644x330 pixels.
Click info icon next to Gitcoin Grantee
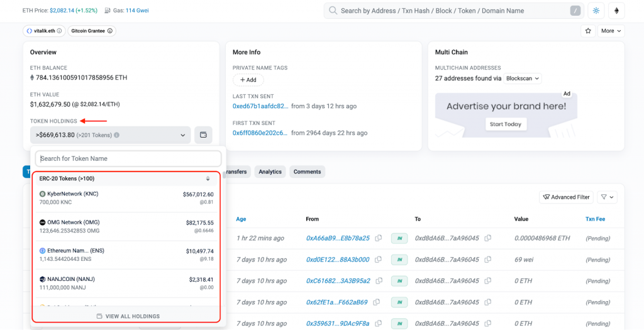click(109, 31)
